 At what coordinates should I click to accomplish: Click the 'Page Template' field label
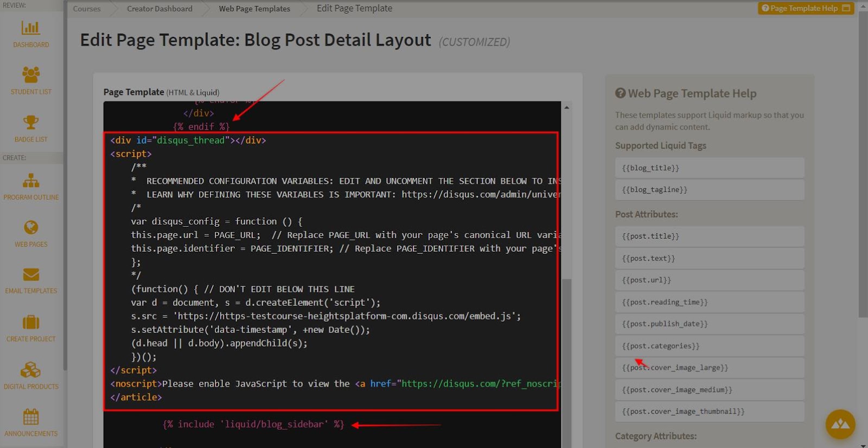(134, 92)
